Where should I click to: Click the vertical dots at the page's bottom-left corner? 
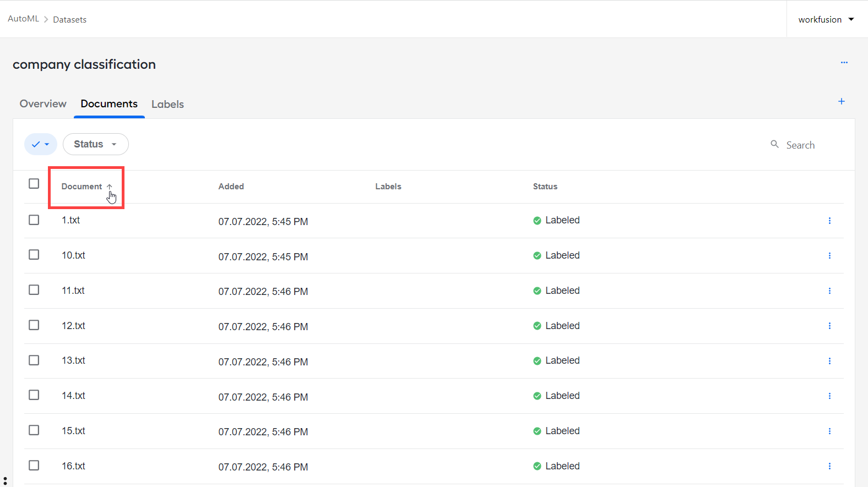5,481
